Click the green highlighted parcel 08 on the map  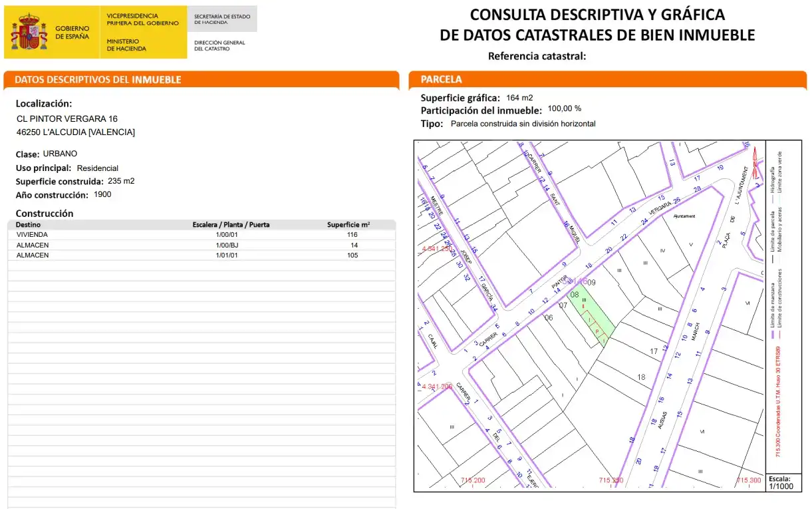click(590, 316)
